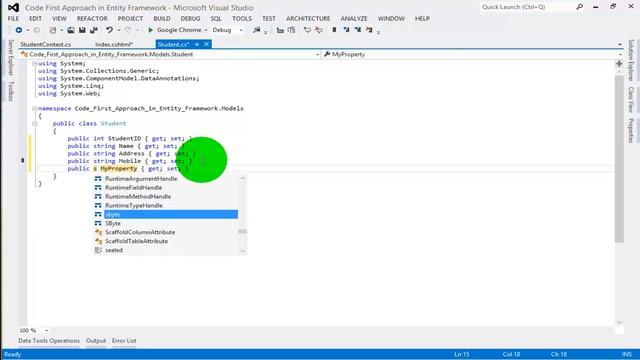The width and height of the screenshot is (640, 360).
Task: Switch to the StudentContext.cs tab
Action: coord(45,44)
